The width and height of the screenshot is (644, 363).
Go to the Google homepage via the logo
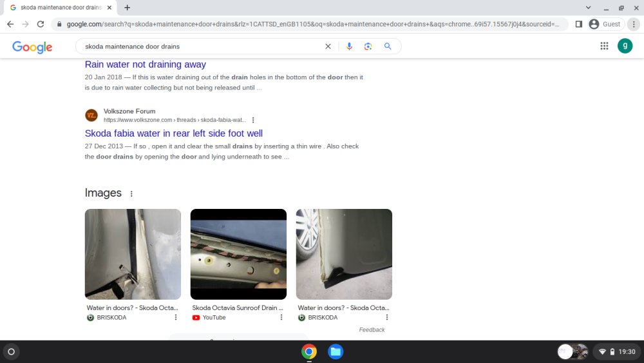tap(32, 47)
